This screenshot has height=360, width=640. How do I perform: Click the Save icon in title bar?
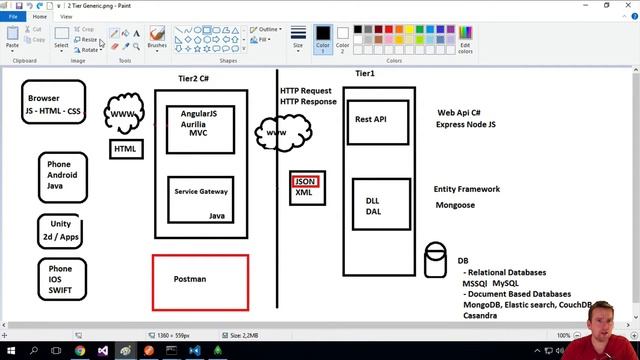point(19,6)
